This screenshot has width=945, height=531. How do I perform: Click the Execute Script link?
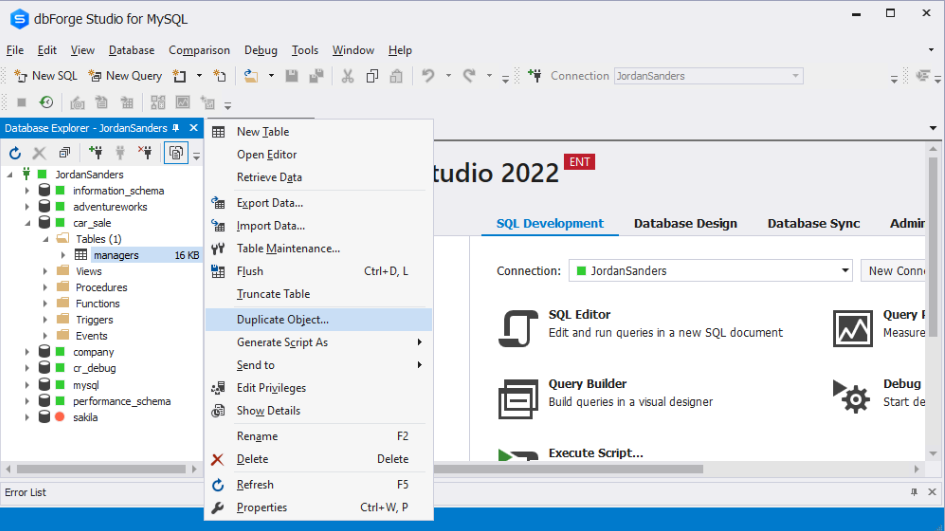coord(595,453)
